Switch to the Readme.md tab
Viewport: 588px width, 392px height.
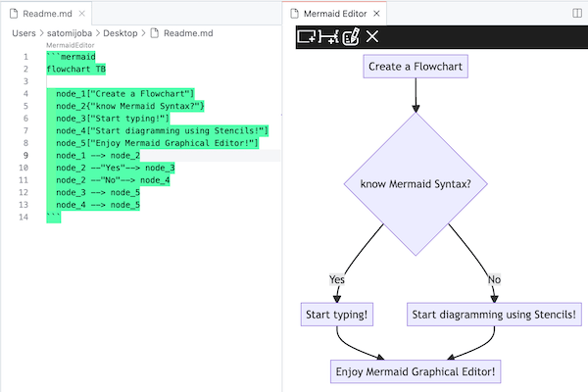click(x=47, y=14)
